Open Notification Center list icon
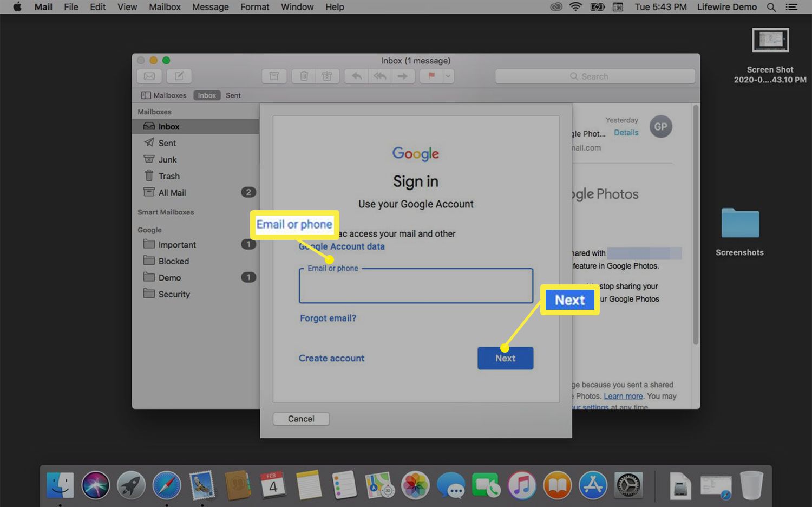 tap(792, 7)
